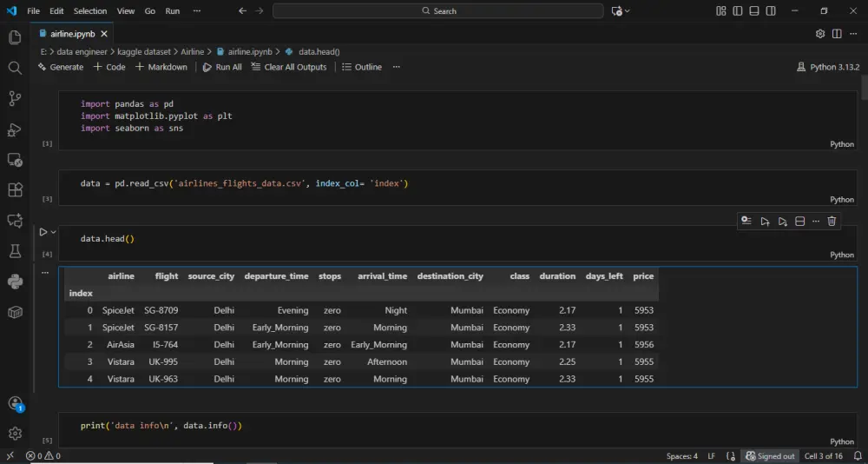Click Clear All Outputs button

tap(289, 67)
